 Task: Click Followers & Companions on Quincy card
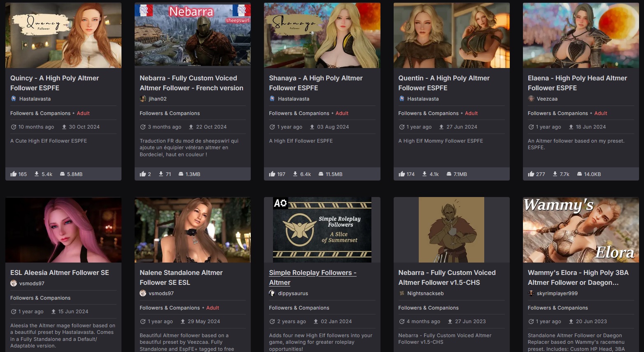pos(40,113)
